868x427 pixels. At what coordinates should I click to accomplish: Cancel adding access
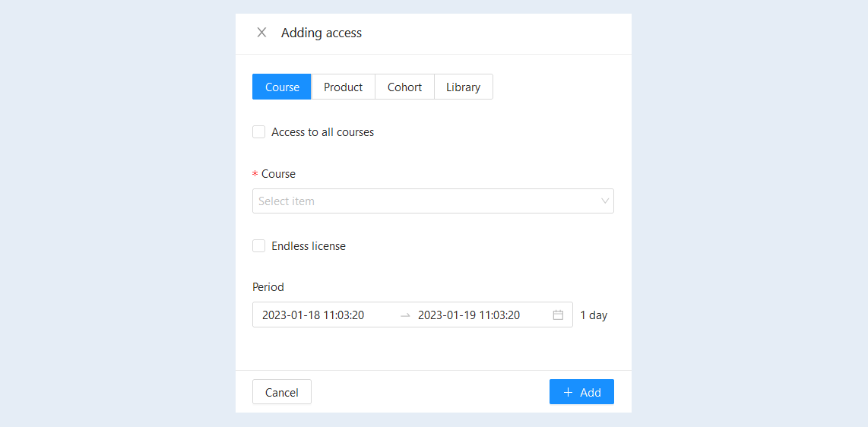click(x=282, y=392)
